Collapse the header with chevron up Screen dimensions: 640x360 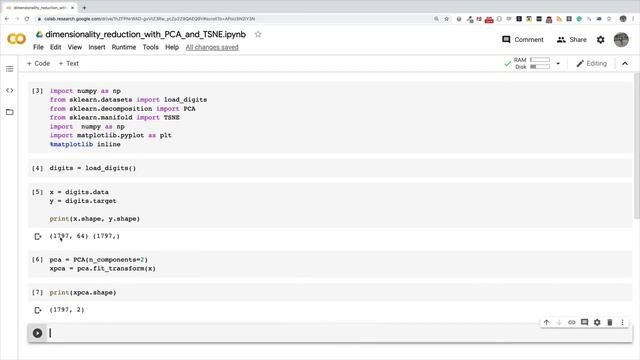pos(625,64)
